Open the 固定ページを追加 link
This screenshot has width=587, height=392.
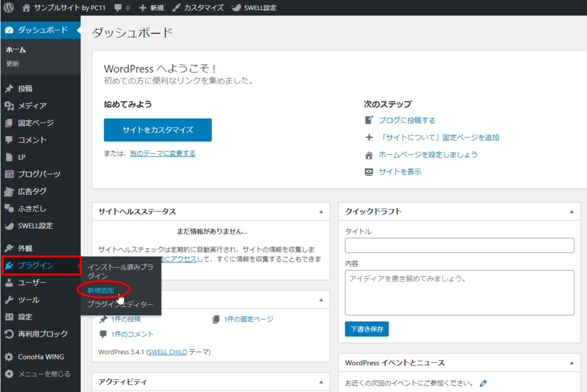439,138
